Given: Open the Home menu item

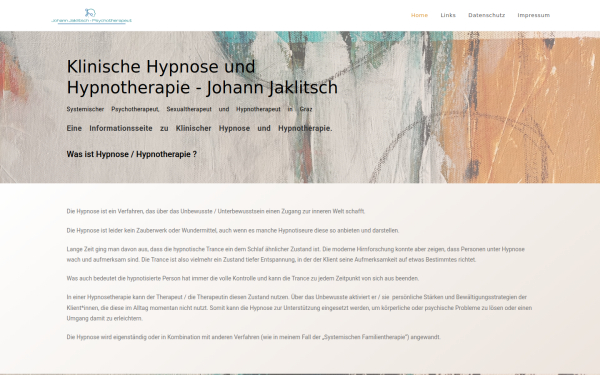Looking at the screenshot, I should (419, 15).
